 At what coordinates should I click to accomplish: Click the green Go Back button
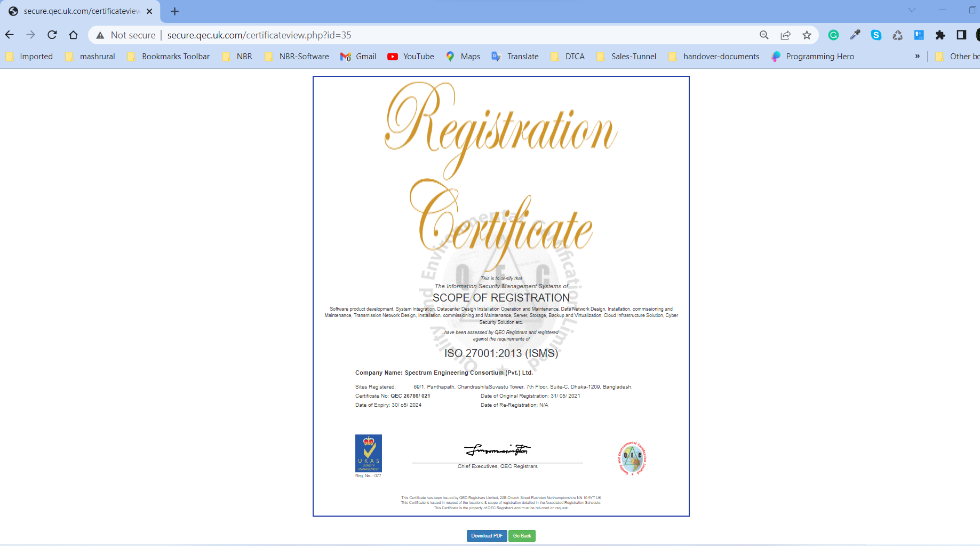click(x=522, y=536)
